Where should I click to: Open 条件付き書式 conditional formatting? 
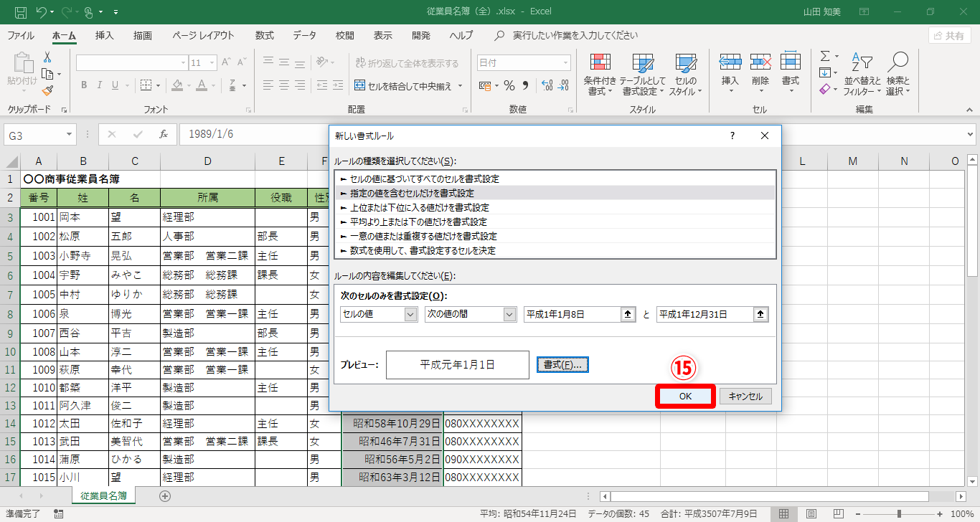(x=600, y=74)
